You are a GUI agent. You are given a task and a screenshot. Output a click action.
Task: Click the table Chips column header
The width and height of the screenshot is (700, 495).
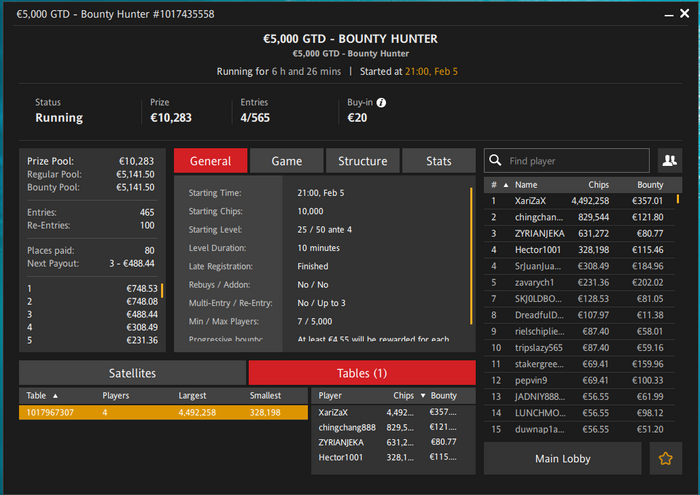[404, 395]
